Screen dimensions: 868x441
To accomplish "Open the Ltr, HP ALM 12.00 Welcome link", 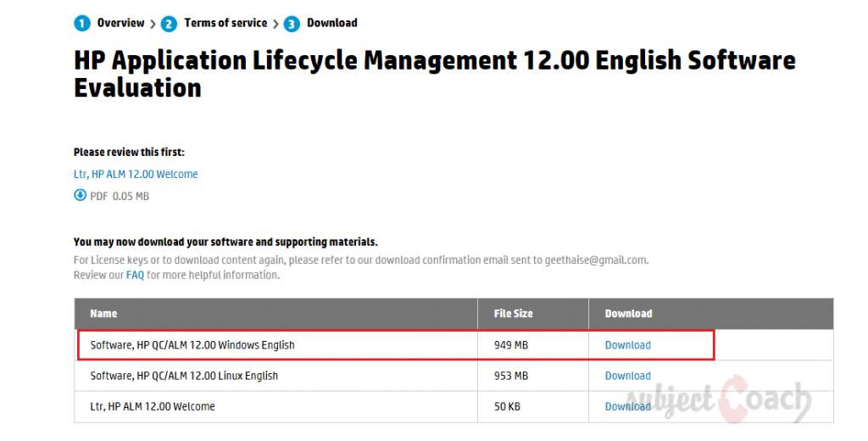I will click(x=136, y=174).
